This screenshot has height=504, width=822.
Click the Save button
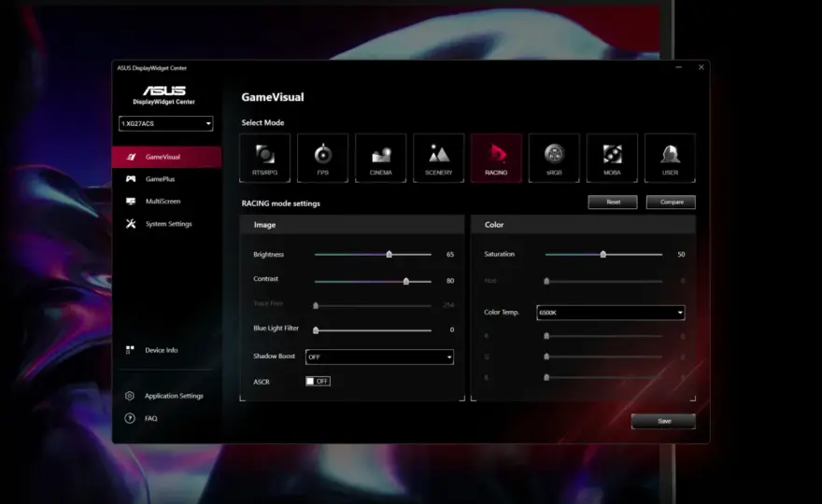(664, 421)
